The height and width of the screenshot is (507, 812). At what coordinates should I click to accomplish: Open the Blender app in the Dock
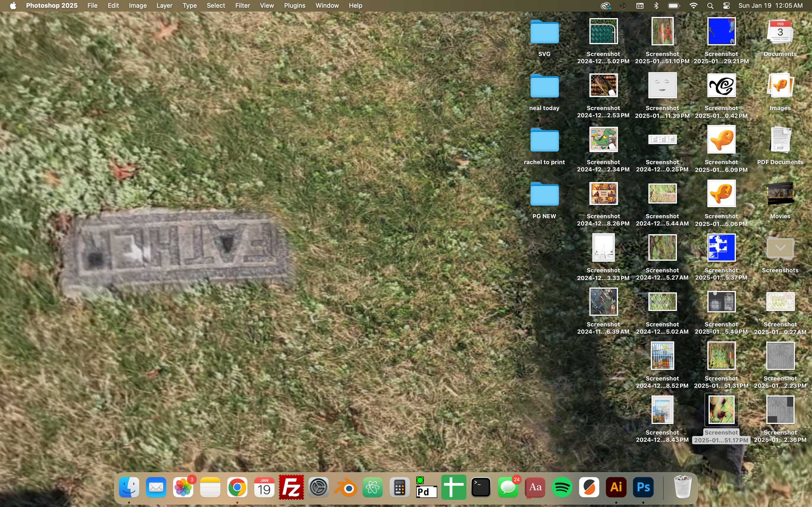point(345,487)
